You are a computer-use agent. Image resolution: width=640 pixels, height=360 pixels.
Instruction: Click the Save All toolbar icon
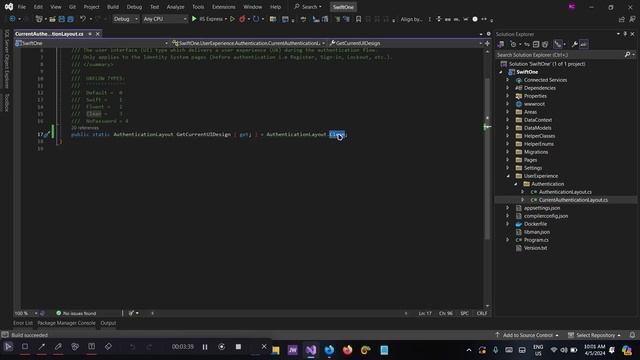(71, 19)
